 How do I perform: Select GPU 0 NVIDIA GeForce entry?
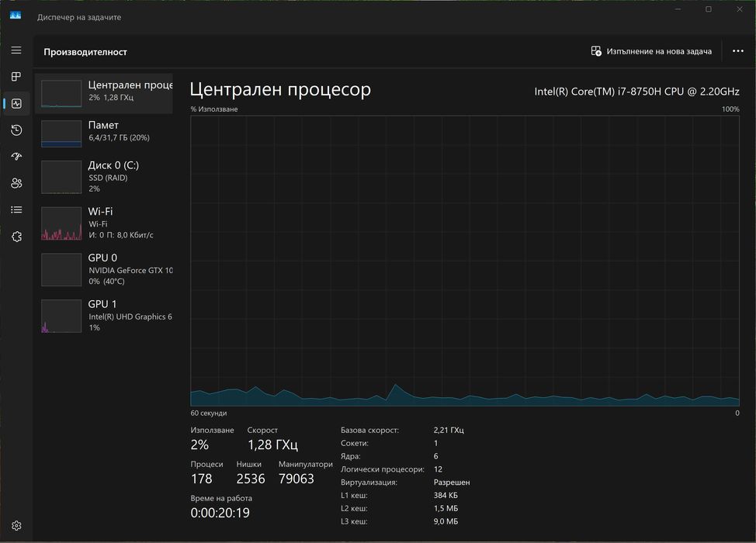[x=104, y=269]
